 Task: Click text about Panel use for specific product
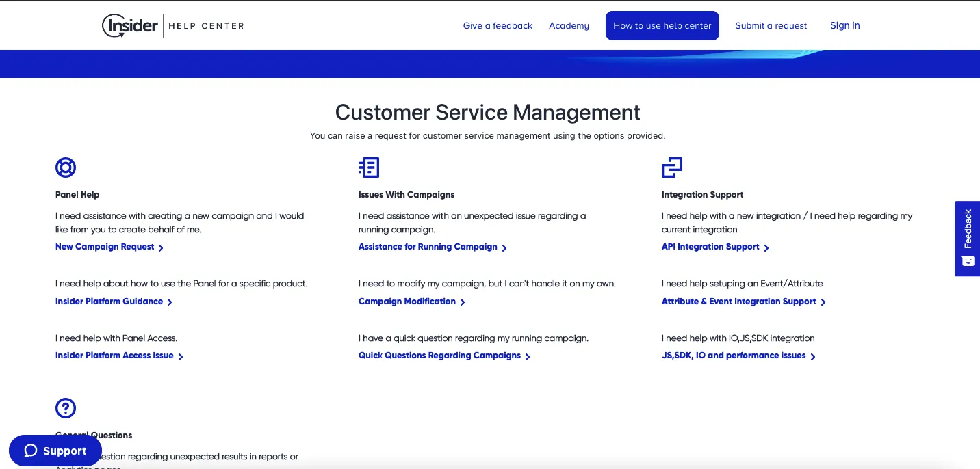tap(181, 284)
